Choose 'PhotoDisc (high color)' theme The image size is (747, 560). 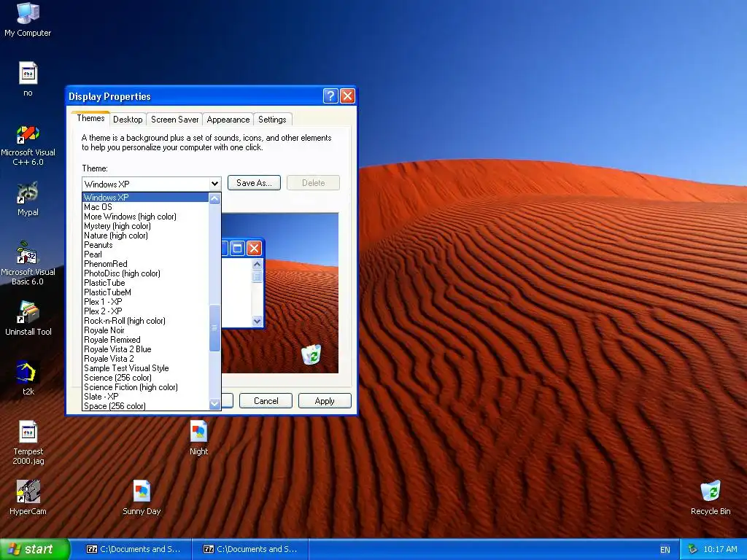point(146,273)
